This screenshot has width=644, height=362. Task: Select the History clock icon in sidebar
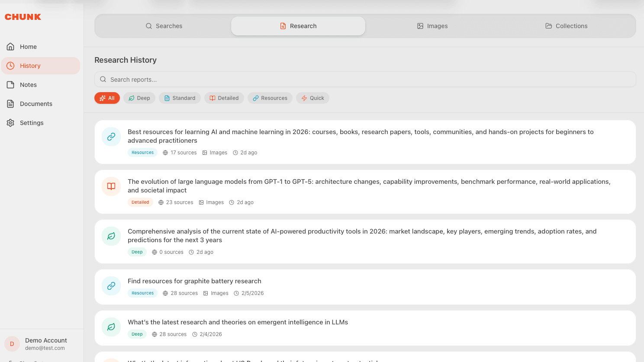(x=10, y=65)
